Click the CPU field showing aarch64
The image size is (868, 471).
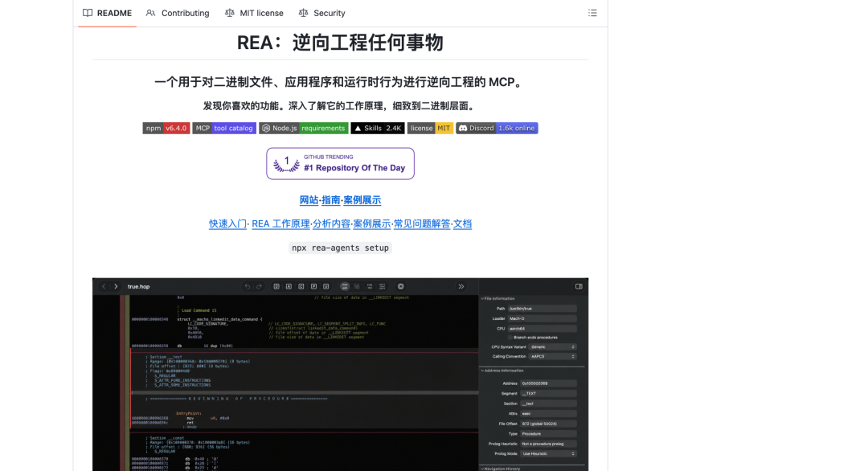(542, 329)
